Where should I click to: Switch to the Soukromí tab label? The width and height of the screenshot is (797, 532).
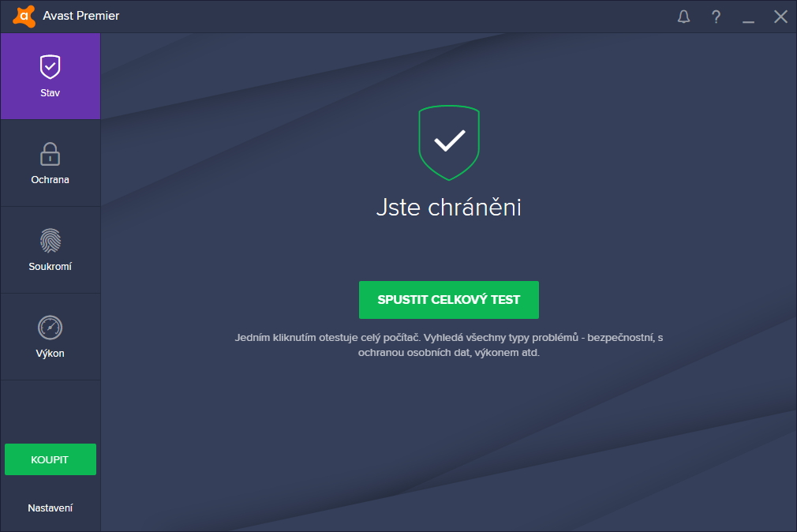[x=50, y=267]
